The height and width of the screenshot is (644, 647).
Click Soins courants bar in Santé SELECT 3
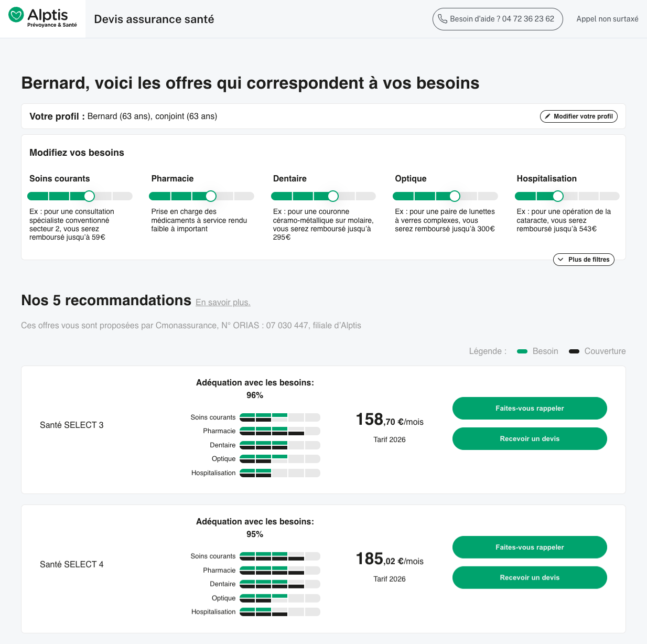tap(280, 417)
